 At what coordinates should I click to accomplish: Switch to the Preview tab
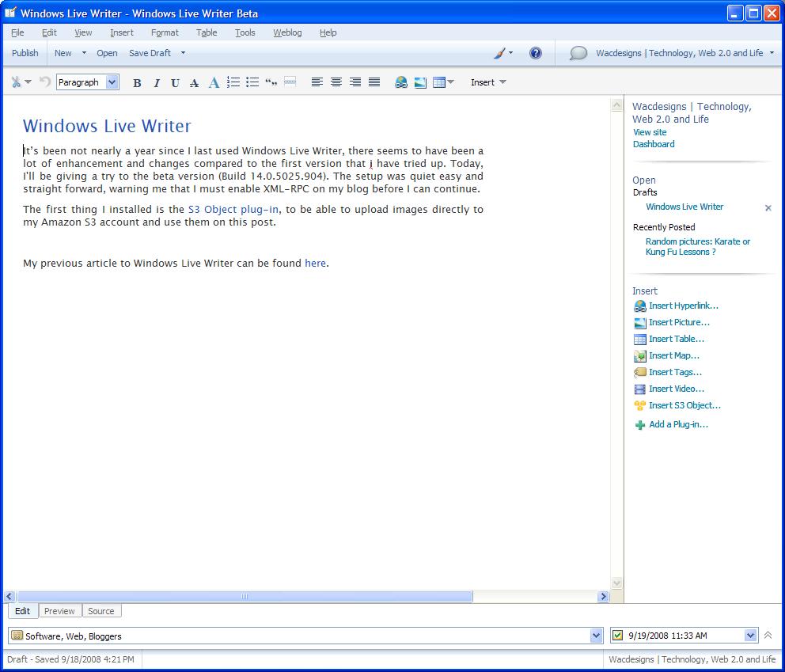(x=59, y=611)
